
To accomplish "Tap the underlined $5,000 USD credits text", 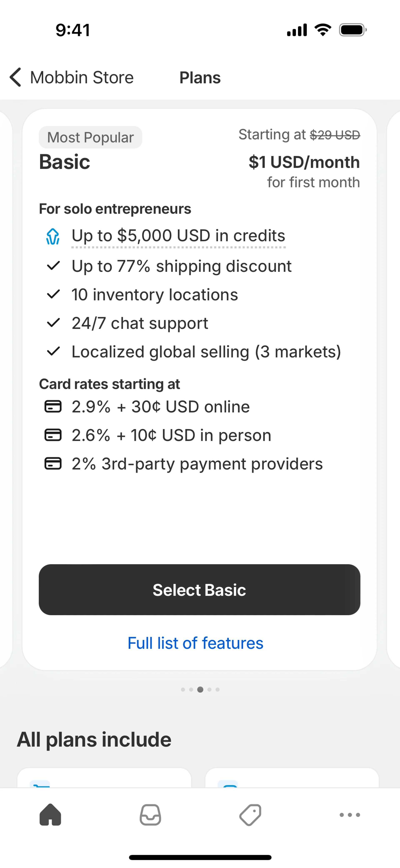I will click(178, 235).
